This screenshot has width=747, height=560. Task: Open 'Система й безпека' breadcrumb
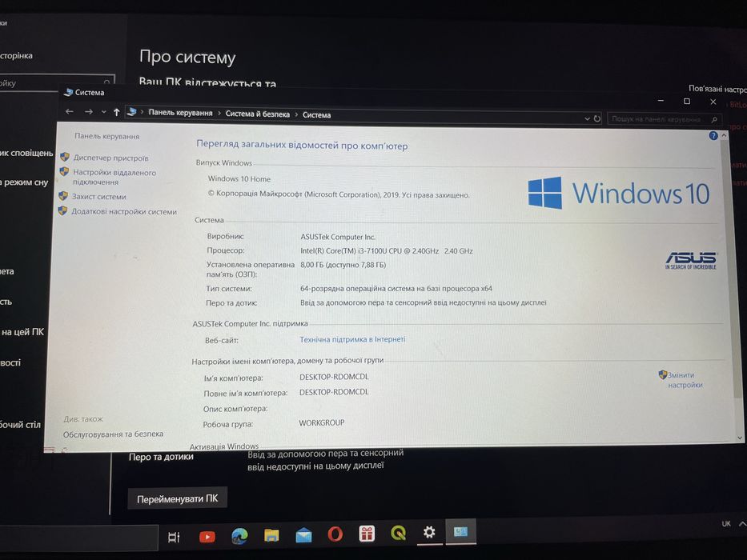[x=258, y=114]
